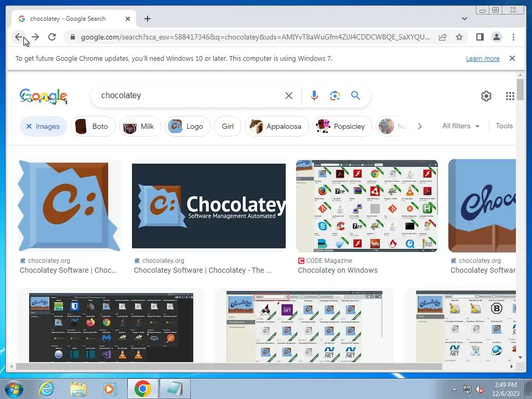Show more filter chips with the arrow

pyautogui.click(x=420, y=126)
